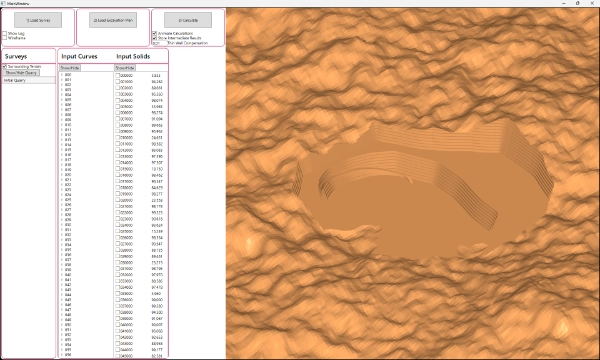Toggle Show Intermediate Results checkbox
Screen dimensions: 600x360
point(155,38)
